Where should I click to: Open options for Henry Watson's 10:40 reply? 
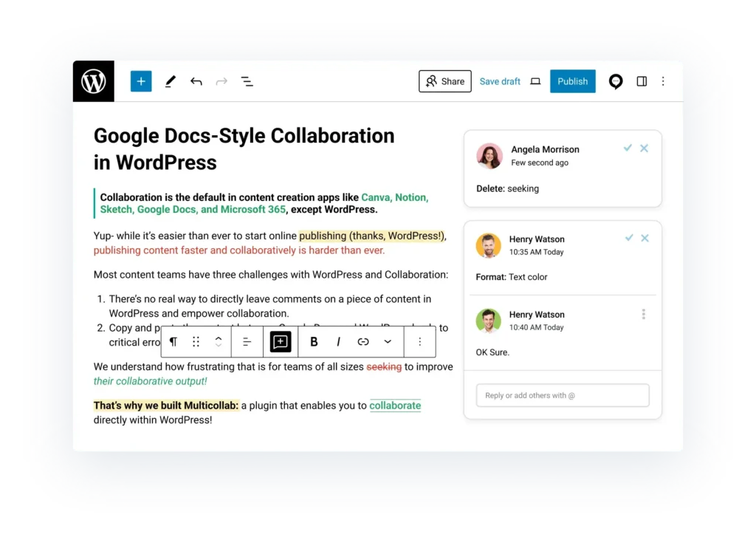coord(643,314)
